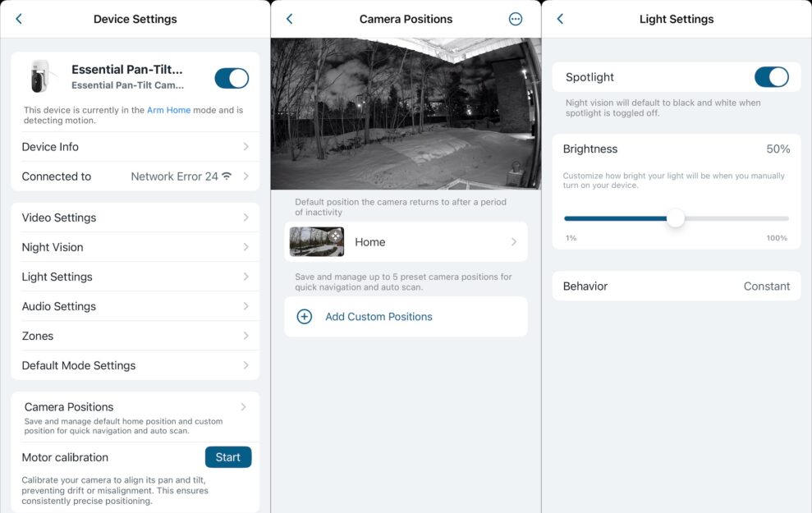Click the back arrow on Camera Positions

coord(288,18)
